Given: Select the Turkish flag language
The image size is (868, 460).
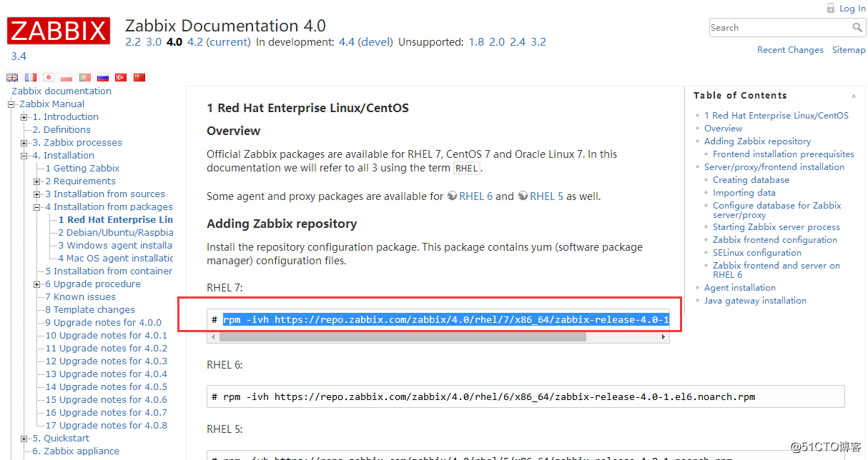Looking at the screenshot, I should (x=121, y=77).
